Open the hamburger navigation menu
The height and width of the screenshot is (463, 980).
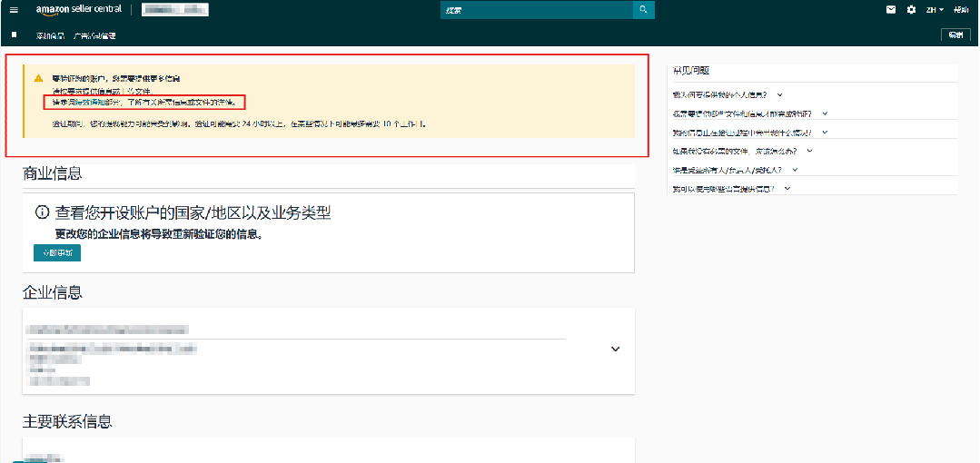tap(14, 10)
